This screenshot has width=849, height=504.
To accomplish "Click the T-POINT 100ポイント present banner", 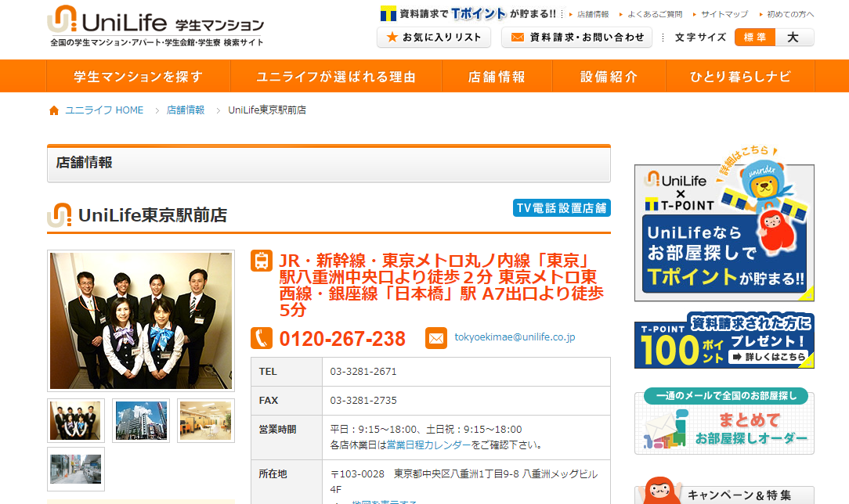I will 724,340.
